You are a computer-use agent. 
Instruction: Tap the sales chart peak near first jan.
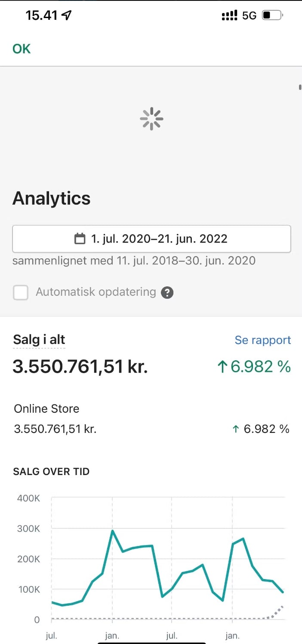click(x=112, y=531)
